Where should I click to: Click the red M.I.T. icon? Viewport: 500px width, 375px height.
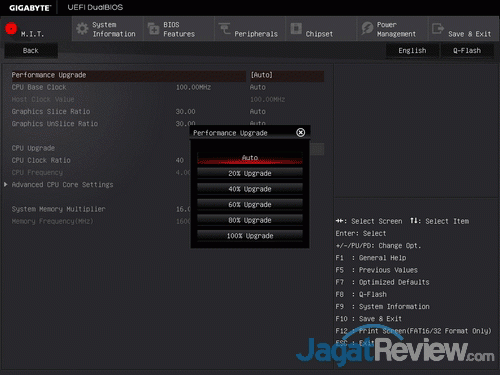coord(11,29)
